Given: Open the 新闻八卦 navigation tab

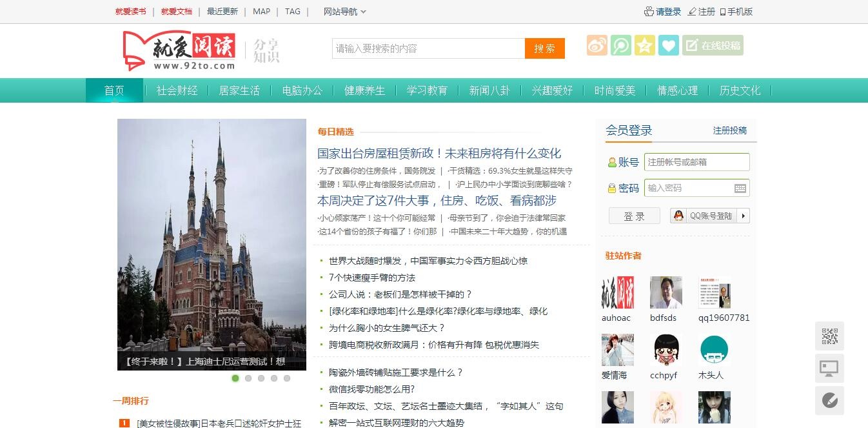Looking at the screenshot, I should click(489, 90).
